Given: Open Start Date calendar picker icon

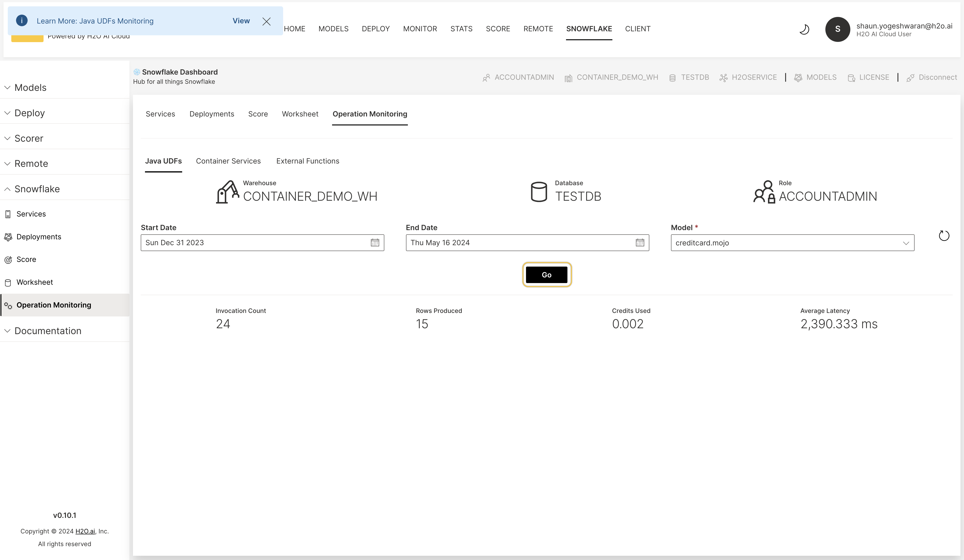Looking at the screenshot, I should (x=374, y=243).
